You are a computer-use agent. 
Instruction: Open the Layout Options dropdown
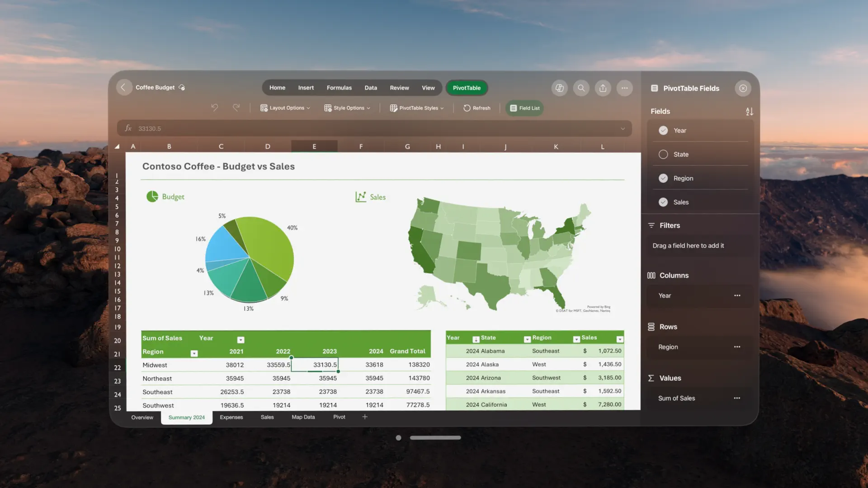tap(285, 108)
